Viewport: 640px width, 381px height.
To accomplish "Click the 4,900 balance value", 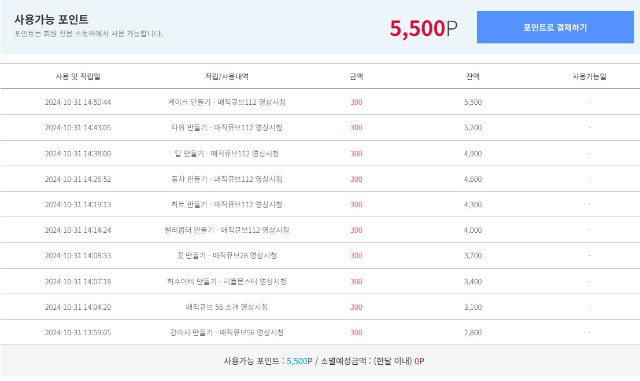I will pyautogui.click(x=473, y=154).
